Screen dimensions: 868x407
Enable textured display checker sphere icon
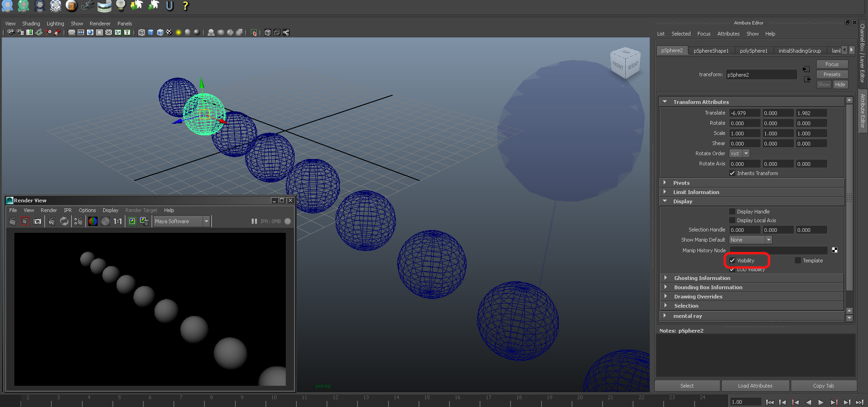[169, 32]
